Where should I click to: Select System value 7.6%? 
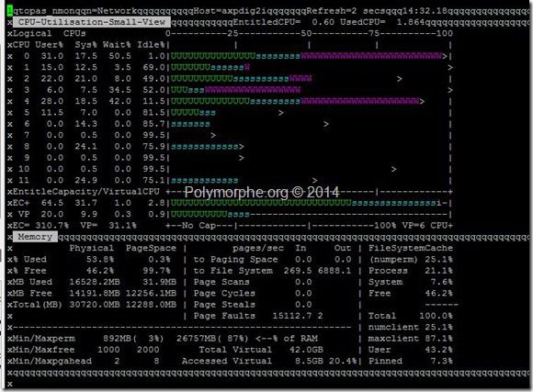click(x=441, y=282)
